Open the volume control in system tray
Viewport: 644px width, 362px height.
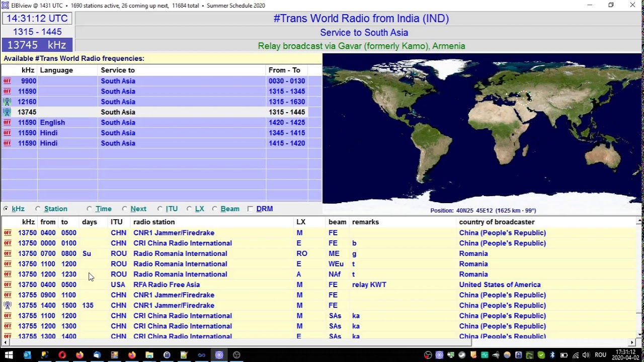(587, 355)
